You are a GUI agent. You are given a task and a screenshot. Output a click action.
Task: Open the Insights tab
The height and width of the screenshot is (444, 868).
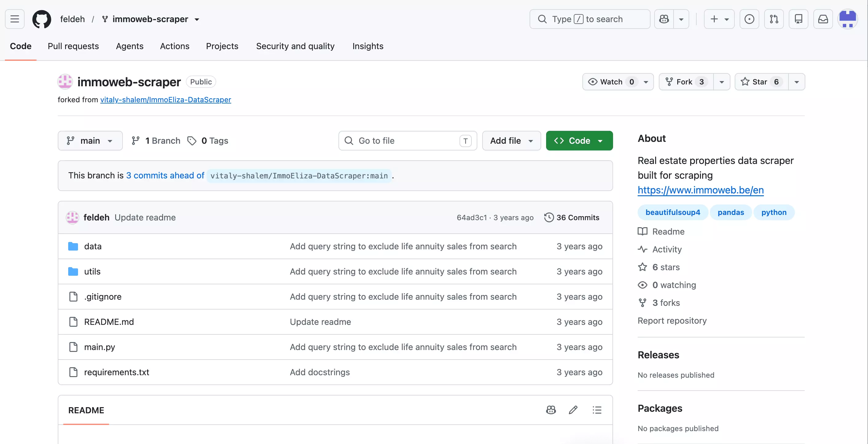(368, 46)
